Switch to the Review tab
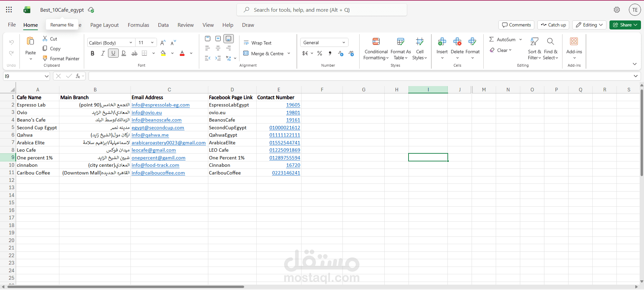The image size is (644, 290). [x=185, y=25]
